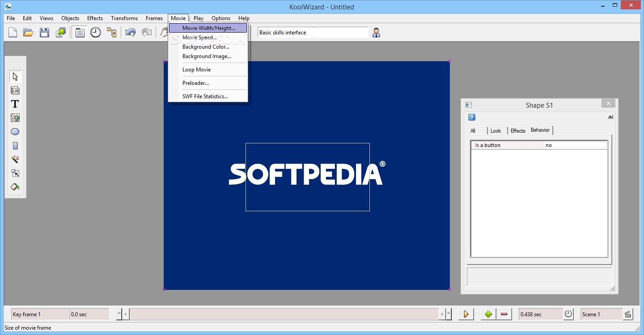Click the Key frame 1 field
Image resolution: width=644 pixels, height=335 pixels.
click(40, 314)
